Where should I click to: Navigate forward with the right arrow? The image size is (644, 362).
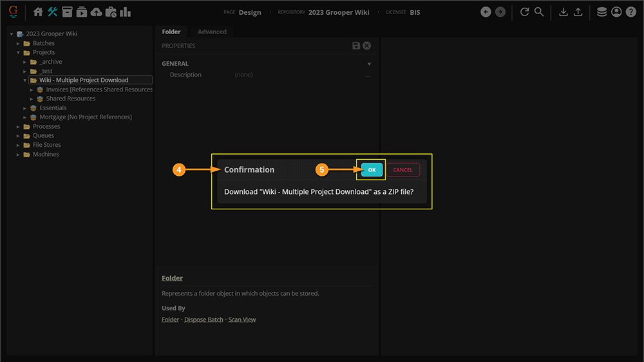coord(500,12)
